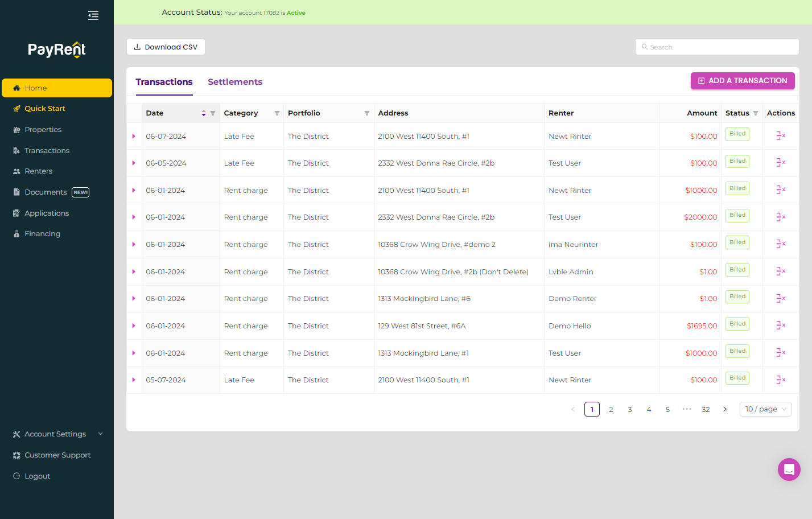This screenshot has height=519, width=812.
Task: Collapse the sidebar with the menu icon
Action: pyautogui.click(x=93, y=15)
